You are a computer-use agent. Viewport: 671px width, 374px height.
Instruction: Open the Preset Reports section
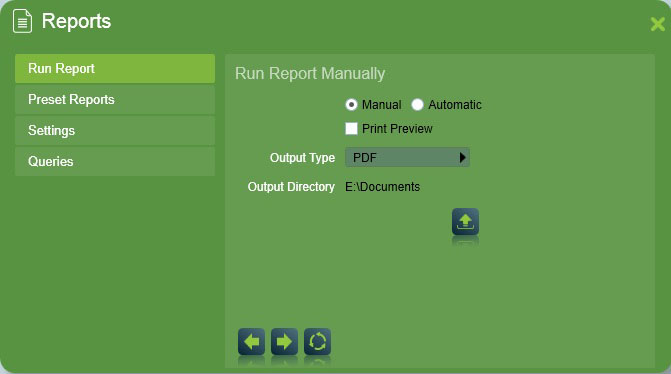click(x=115, y=99)
